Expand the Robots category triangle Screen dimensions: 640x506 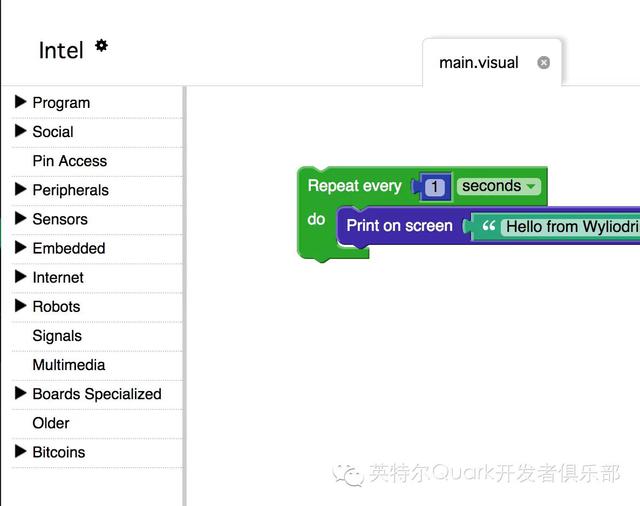click(x=20, y=305)
